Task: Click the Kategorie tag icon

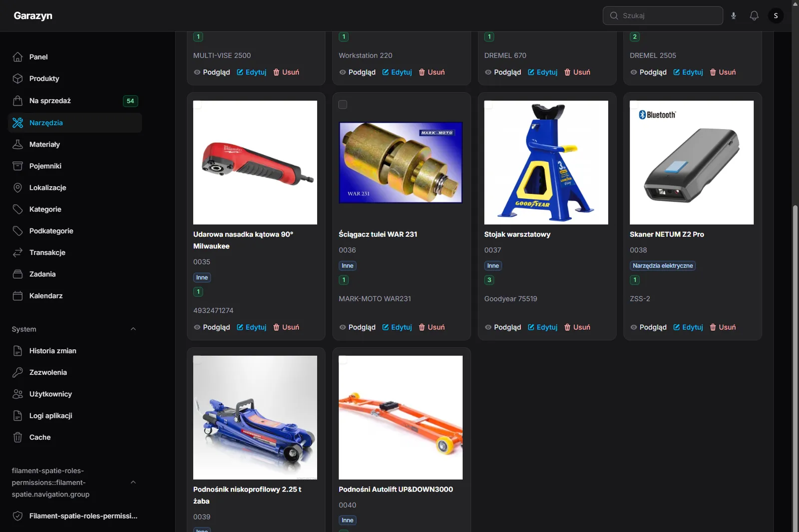Action: 17,209
